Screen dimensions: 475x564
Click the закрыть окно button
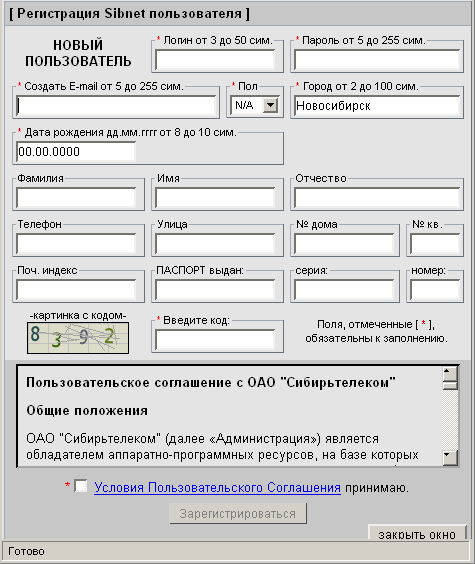(x=417, y=534)
